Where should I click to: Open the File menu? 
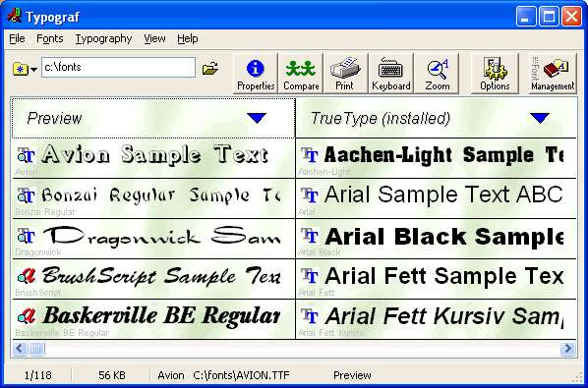pyautogui.click(x=17, y=38)
